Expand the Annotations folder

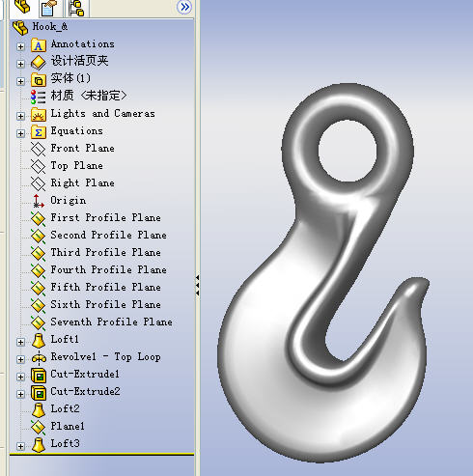point(20,46)
